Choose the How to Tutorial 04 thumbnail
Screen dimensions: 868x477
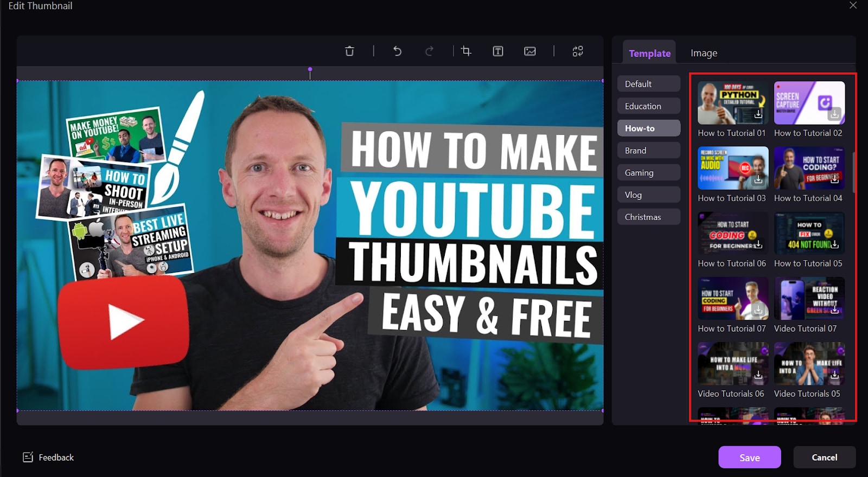[x=809, y=168]
